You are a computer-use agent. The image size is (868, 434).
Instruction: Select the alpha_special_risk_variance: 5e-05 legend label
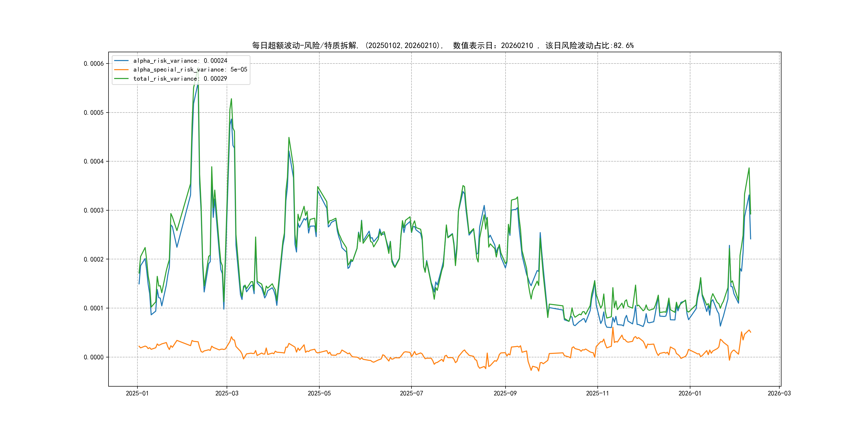coord(190,69)
